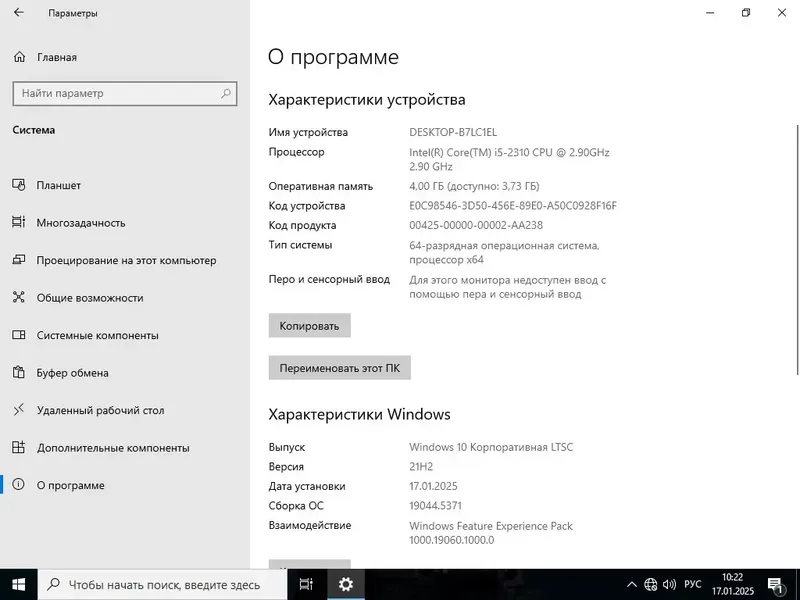Image resolution: width=800 pixels, height=600 pixels.
Task: Click the Имя устройства label
Action: point(308,132)
